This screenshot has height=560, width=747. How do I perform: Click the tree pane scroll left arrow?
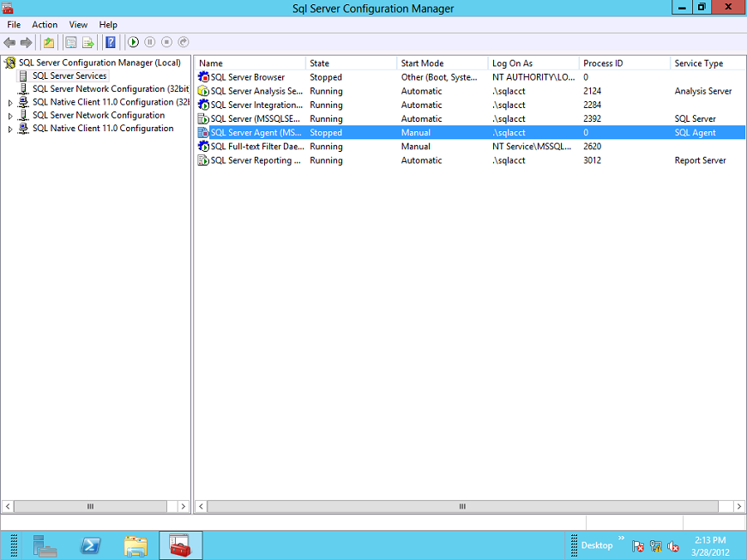point(8,506)
